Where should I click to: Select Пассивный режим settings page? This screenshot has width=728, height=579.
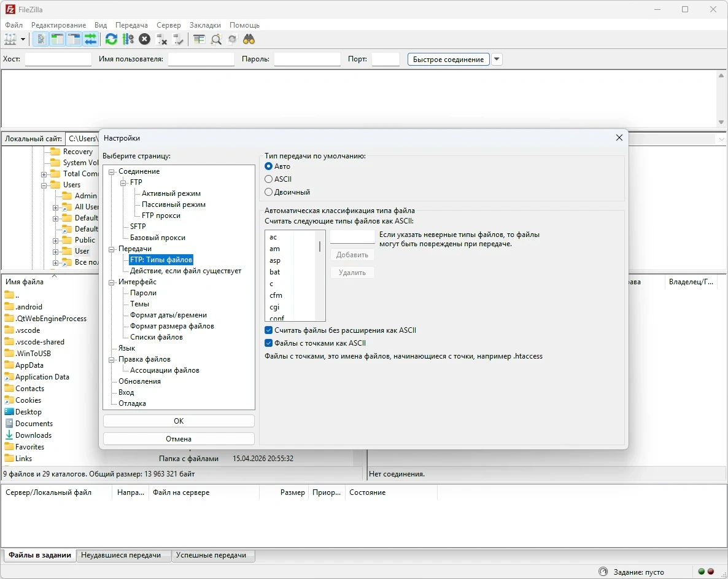[174, 204]
